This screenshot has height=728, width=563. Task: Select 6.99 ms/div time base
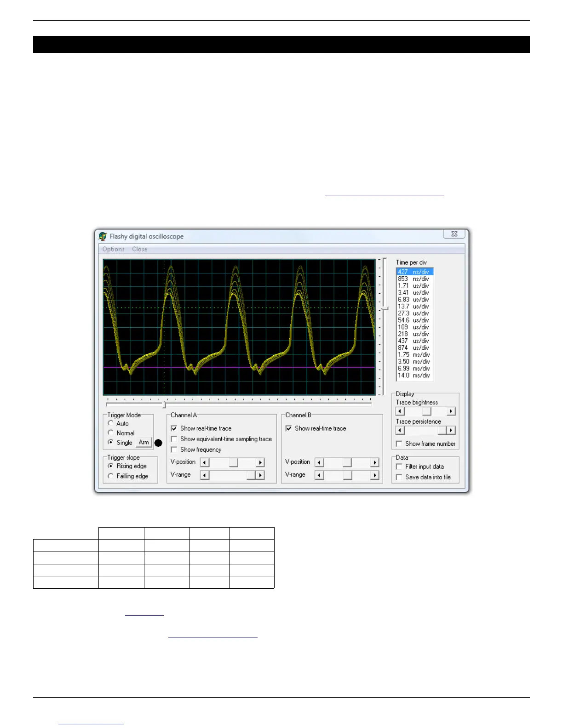[x=415, y=368]
